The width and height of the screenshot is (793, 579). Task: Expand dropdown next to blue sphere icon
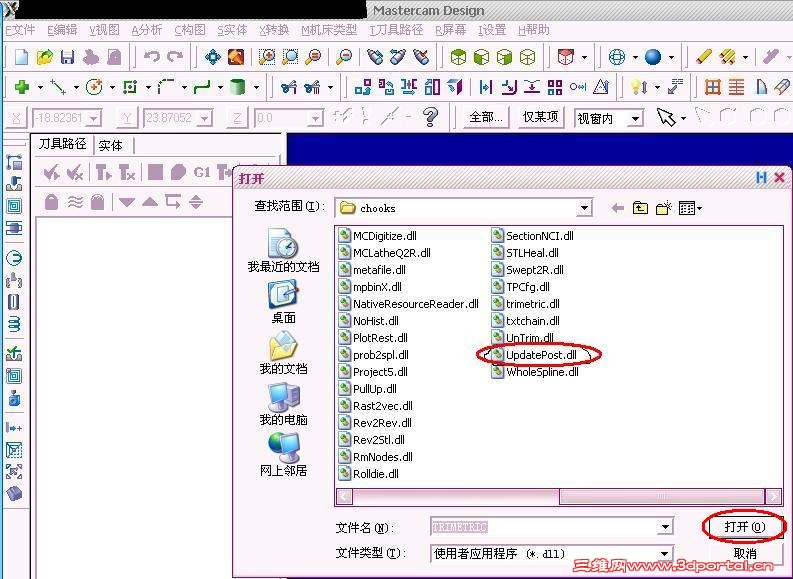point(672,57)
